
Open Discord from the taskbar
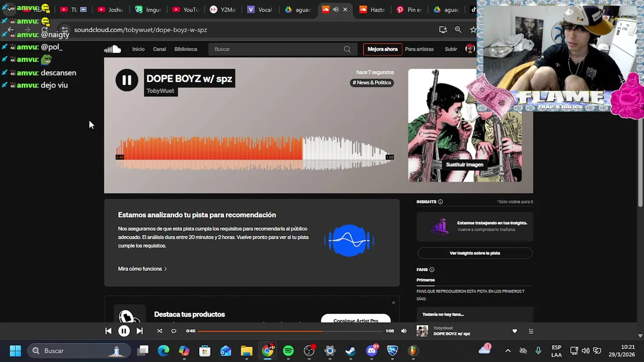372,350
